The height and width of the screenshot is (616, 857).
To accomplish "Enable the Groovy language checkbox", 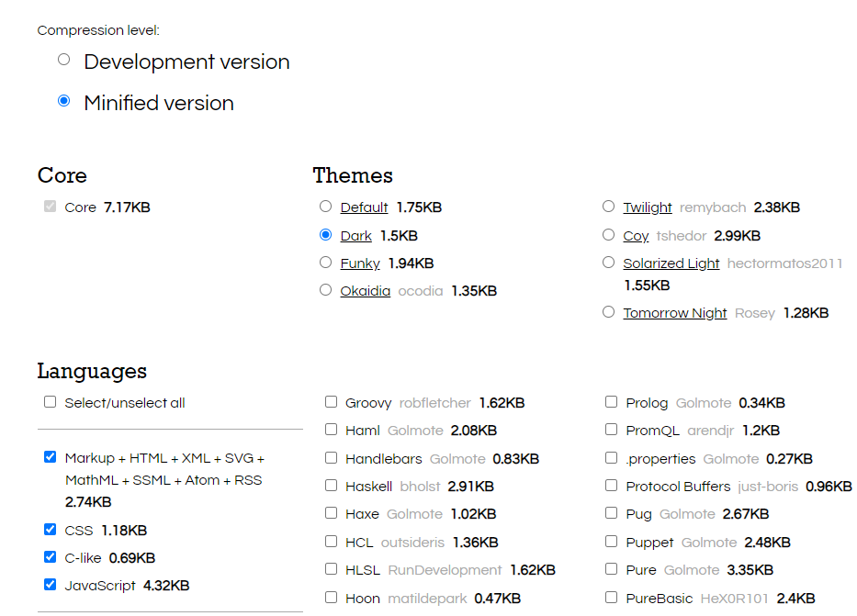I will click(331, 402).
